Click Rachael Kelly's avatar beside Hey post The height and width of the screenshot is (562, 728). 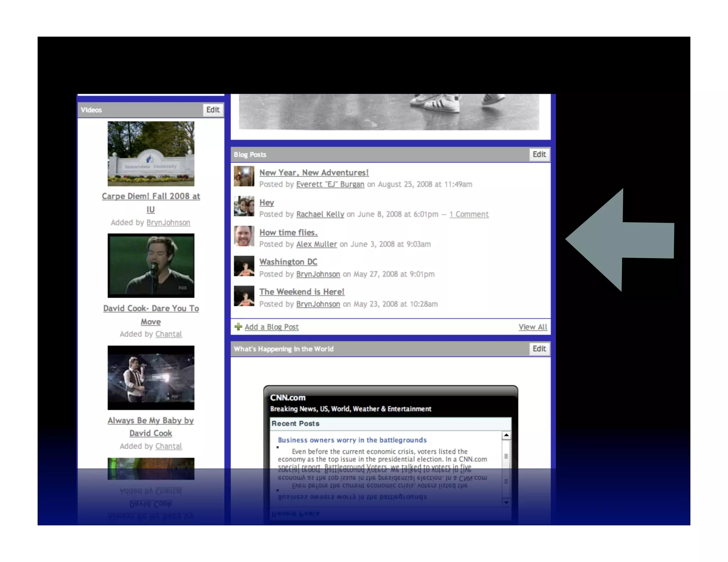click(x=244, y=206)
